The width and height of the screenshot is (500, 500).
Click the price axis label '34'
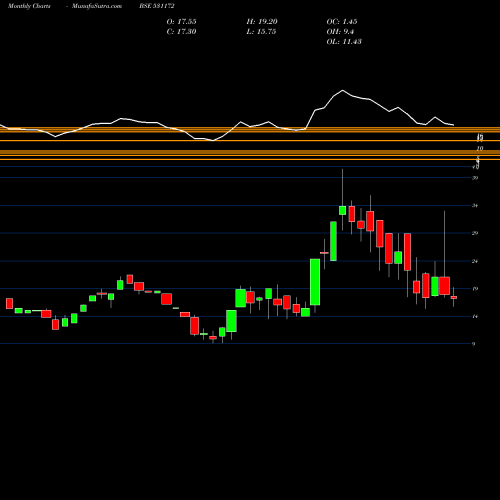475,206
